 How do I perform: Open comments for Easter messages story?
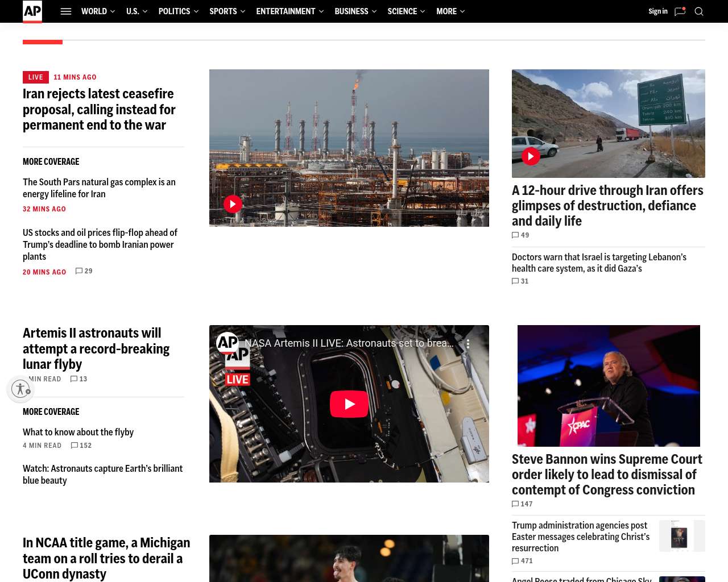[x=522, y=561]
